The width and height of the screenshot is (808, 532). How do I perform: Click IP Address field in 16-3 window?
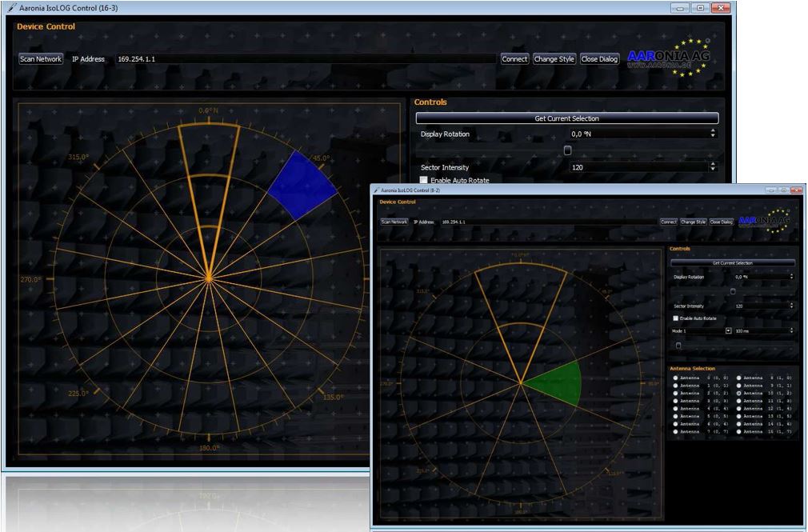(x=306, y=58)
